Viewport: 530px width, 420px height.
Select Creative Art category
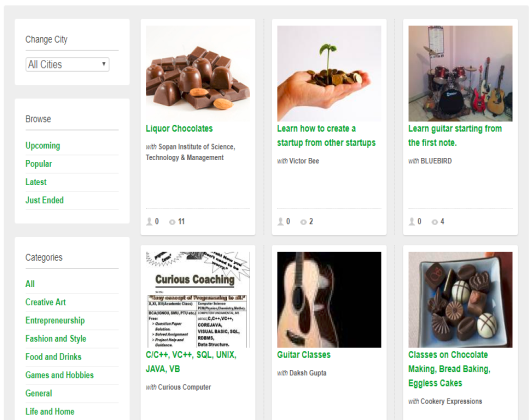click(x=46, y=302)
